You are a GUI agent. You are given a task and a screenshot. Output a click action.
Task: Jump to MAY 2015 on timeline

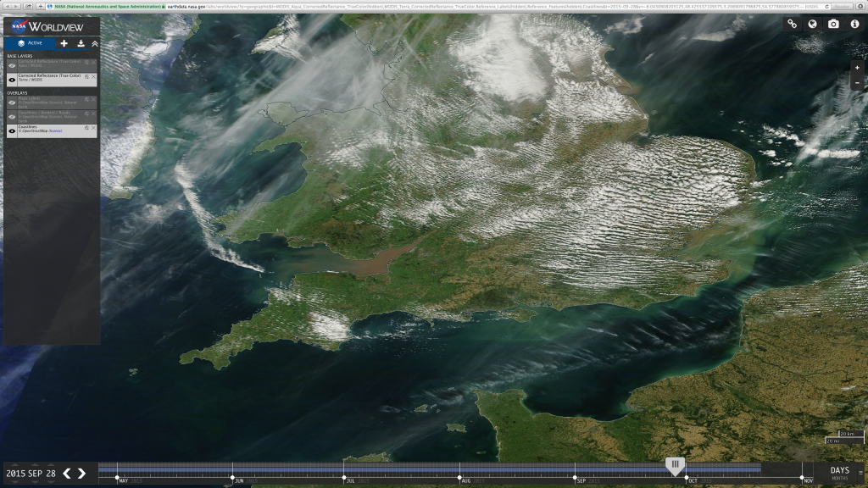pyautogui.click(x=130, y=481)
